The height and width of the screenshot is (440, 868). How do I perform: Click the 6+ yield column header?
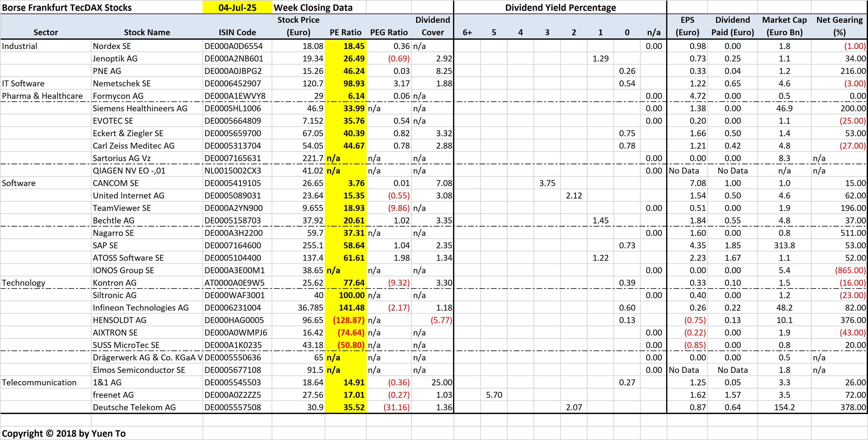[467, 32]
